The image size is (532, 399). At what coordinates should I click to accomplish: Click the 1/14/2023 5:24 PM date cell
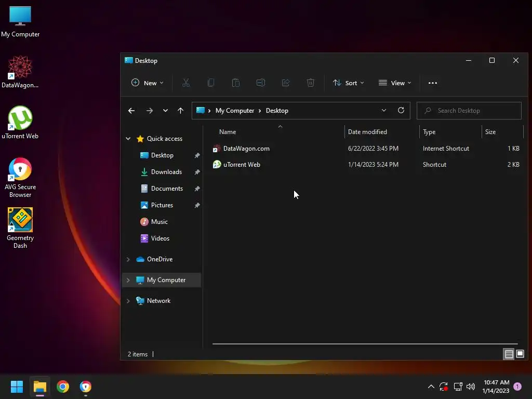coord(373,165)
